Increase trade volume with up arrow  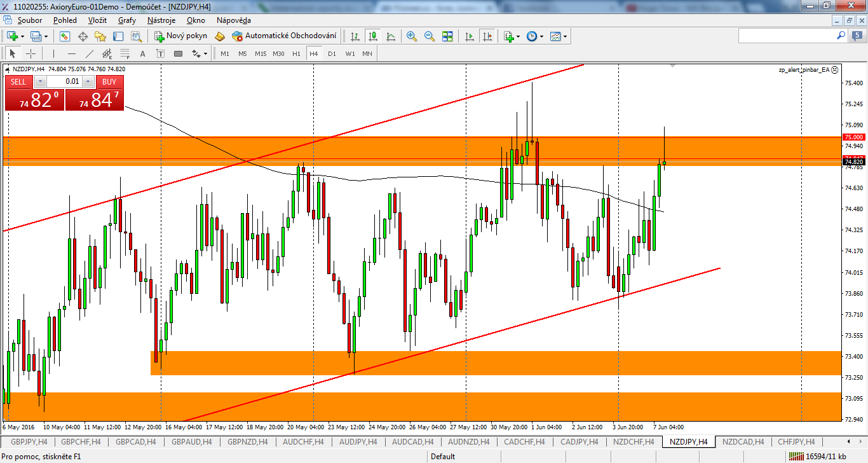pos(88,81)
